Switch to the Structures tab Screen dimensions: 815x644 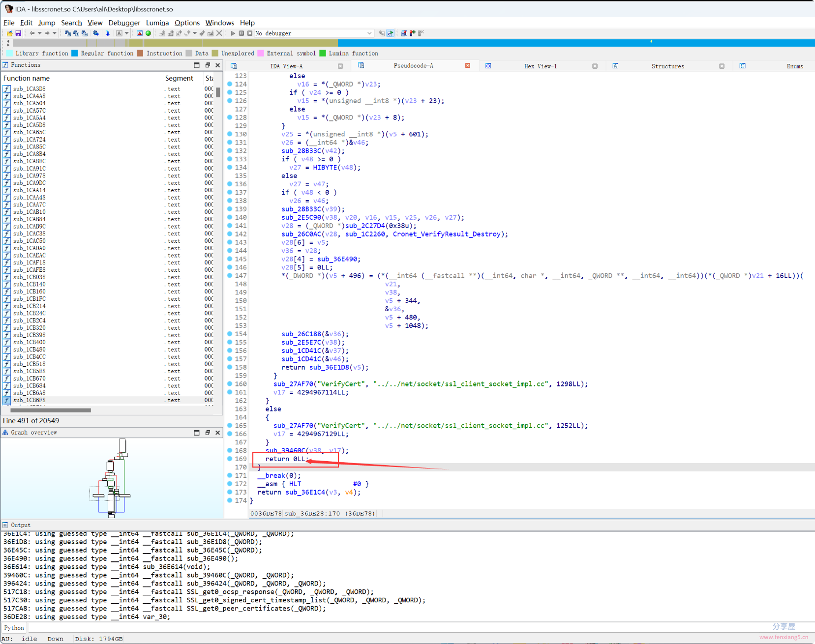(667, 66)
